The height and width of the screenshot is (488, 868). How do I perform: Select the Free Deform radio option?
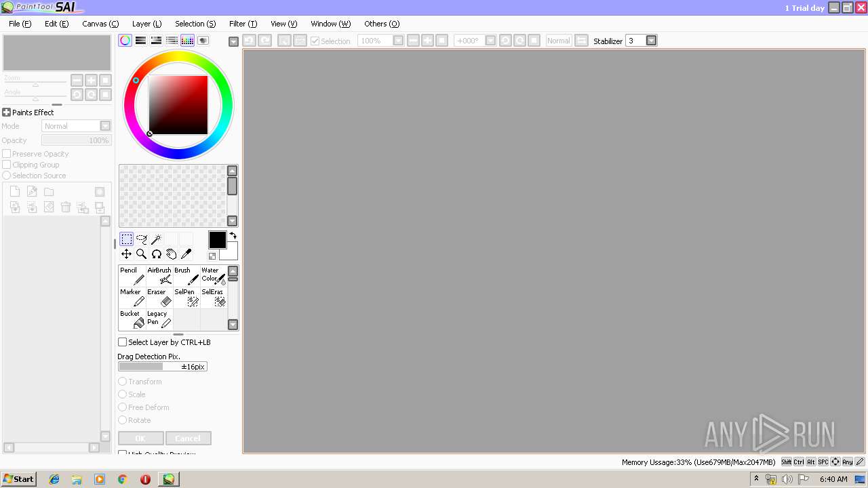coord(123,407)
